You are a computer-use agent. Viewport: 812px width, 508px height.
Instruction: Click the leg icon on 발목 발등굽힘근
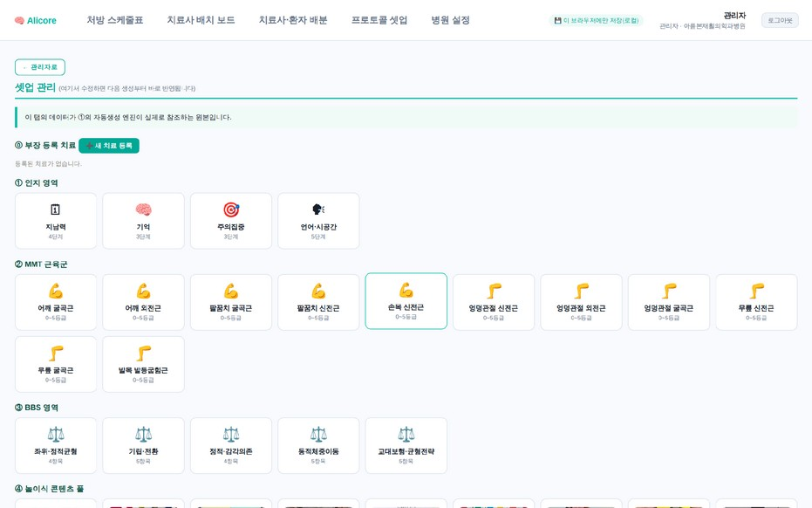click(143, 353)
